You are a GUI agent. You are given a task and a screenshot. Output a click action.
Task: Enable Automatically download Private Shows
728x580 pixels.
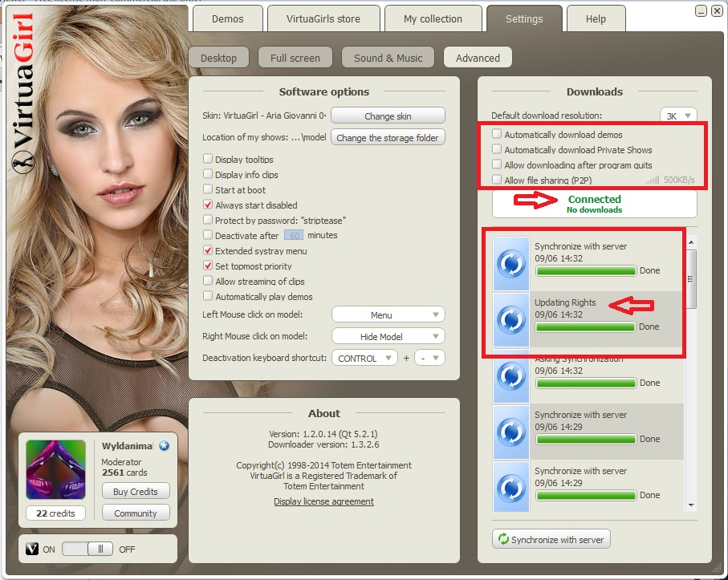(497, 149)
